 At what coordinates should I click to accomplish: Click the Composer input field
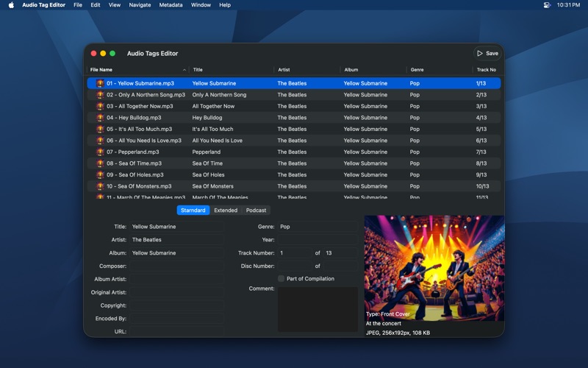tap(176, 266)
